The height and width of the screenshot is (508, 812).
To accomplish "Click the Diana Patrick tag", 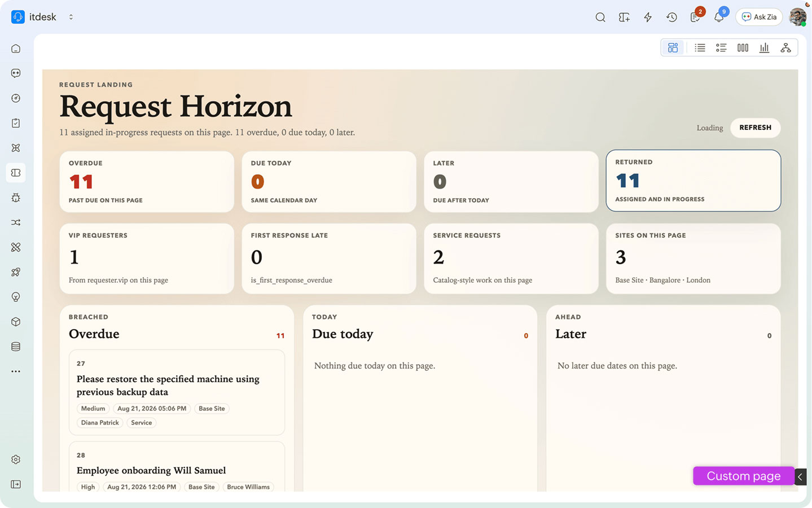I will pos(100,423).
